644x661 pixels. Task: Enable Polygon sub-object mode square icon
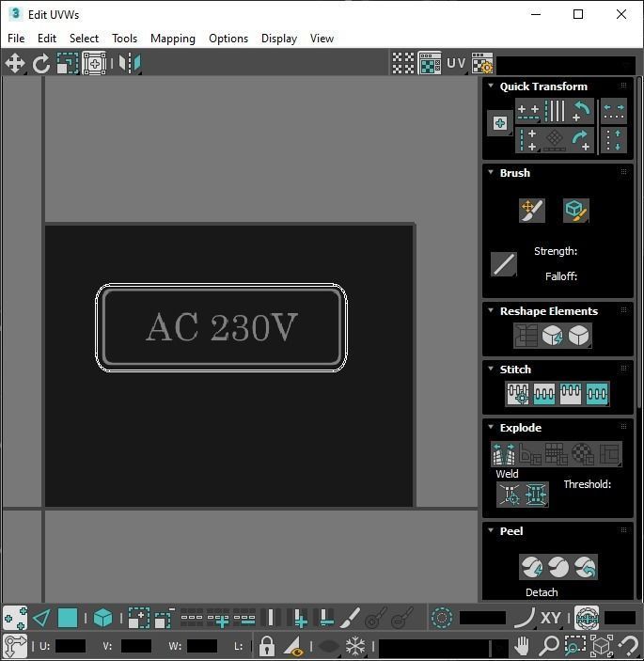(68, 619)
